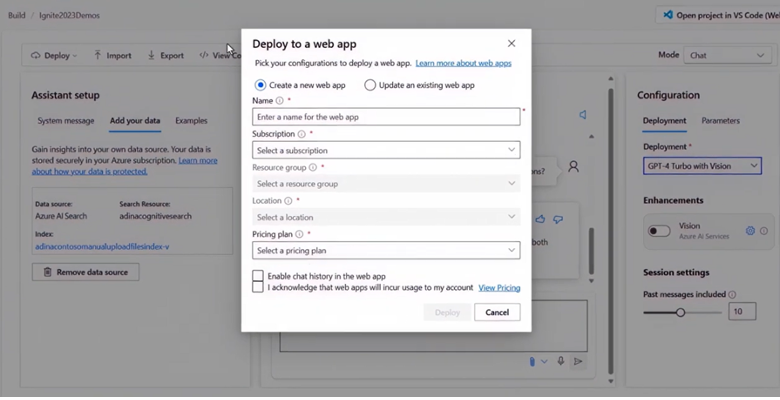Click the Remove data source button
Image resolution: width=780 pixels, height=400 pixels.
coord(86,272)
